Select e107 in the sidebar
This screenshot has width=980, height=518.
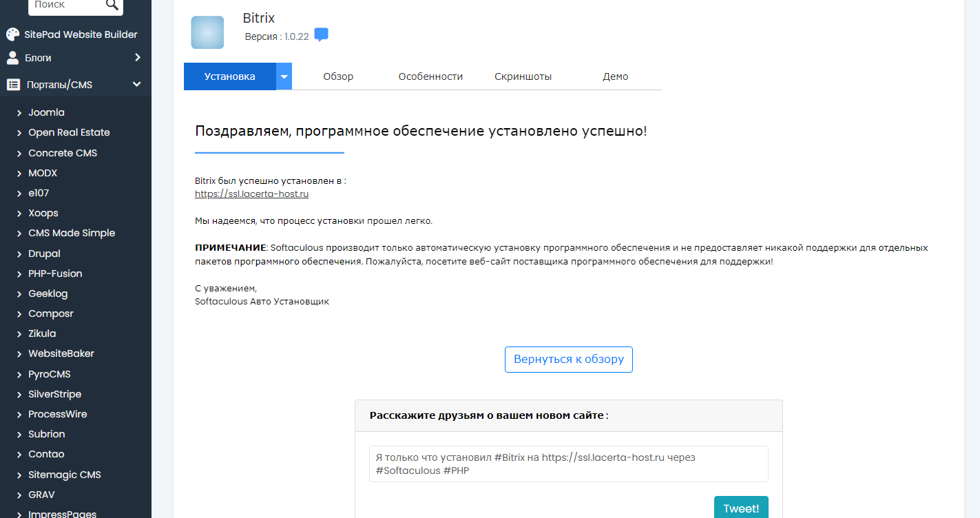click(x=39, y=193)
